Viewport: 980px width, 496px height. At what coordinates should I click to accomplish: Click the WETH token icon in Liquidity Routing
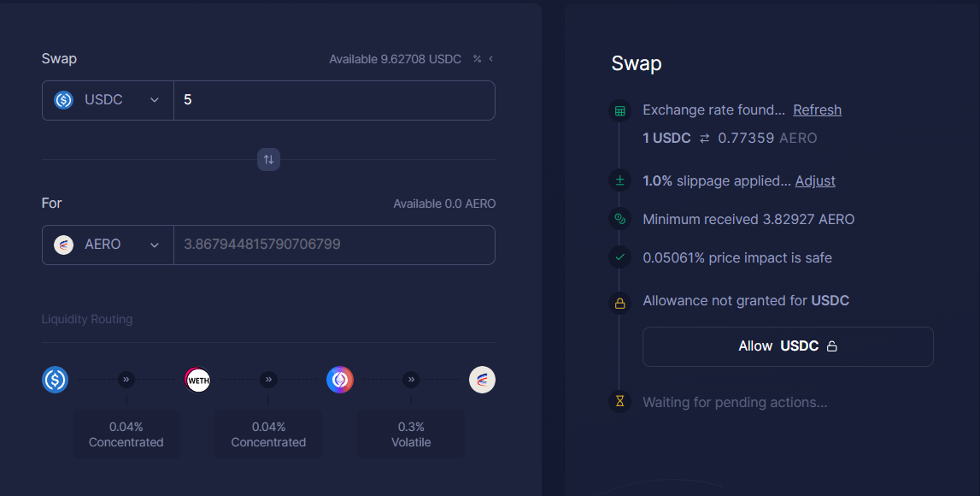click(197, 380)
